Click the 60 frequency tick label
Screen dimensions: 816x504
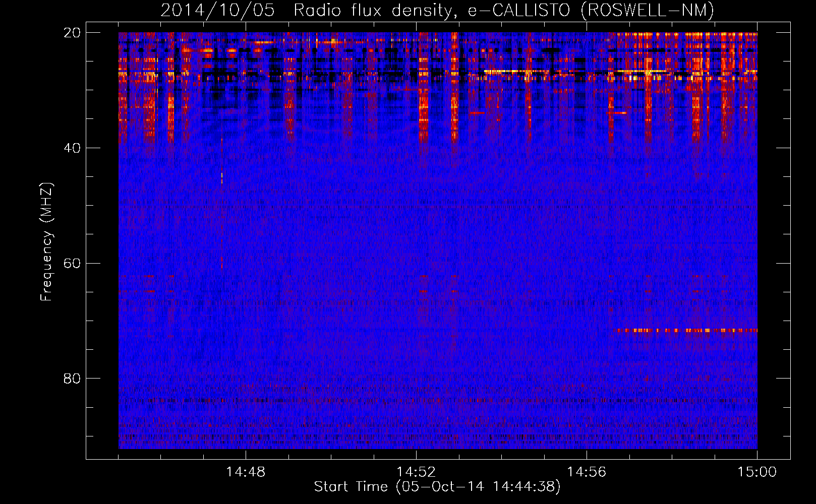(72, 264)
